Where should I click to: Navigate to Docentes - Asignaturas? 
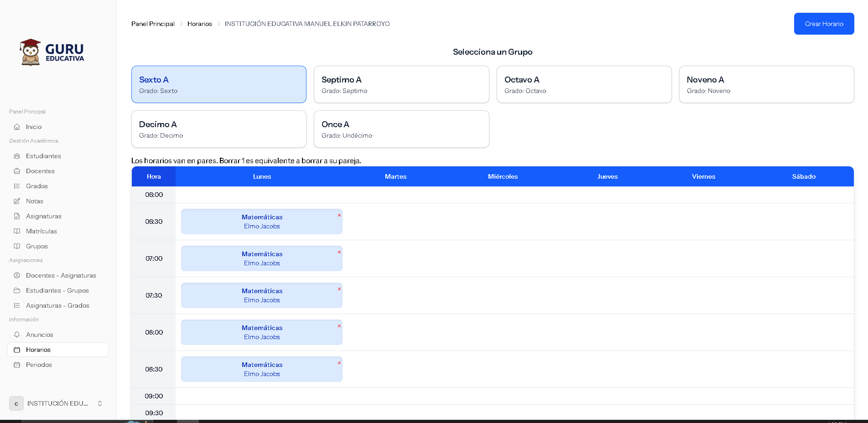61,275
